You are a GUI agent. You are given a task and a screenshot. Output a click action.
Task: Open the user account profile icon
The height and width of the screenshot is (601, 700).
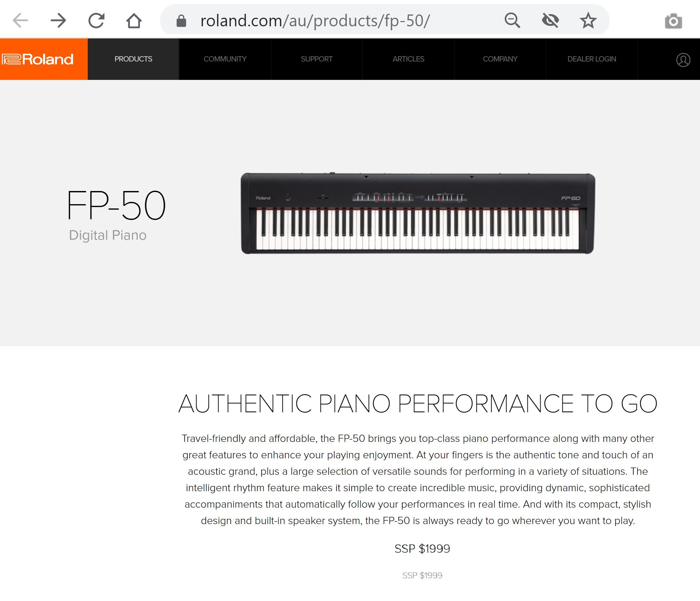click(x=683, y=60)
